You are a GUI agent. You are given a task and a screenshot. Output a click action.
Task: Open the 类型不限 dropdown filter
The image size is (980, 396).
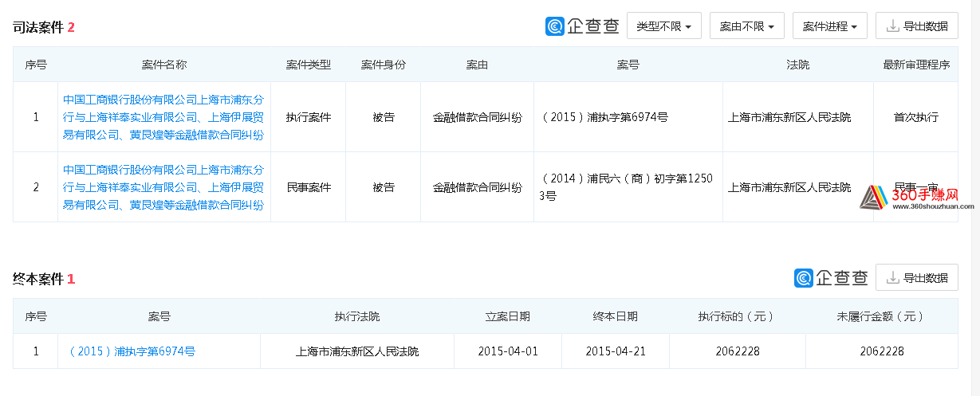pyautogui.click(x=664, y=26)
